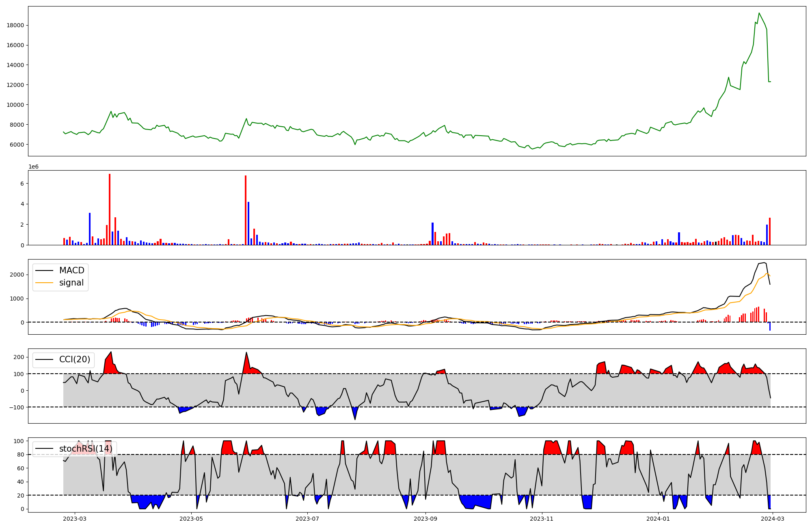The width and height of the screenshot is (812, 528).
Task: Click the 80 tick label on stochRSI axis
Action: pyautogui.click(x=20, y=454)
